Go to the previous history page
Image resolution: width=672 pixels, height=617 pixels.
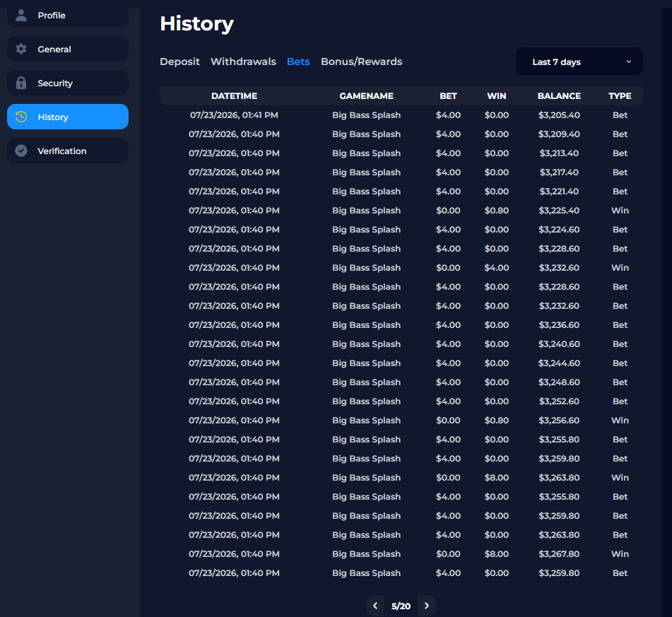coord(375,606)
